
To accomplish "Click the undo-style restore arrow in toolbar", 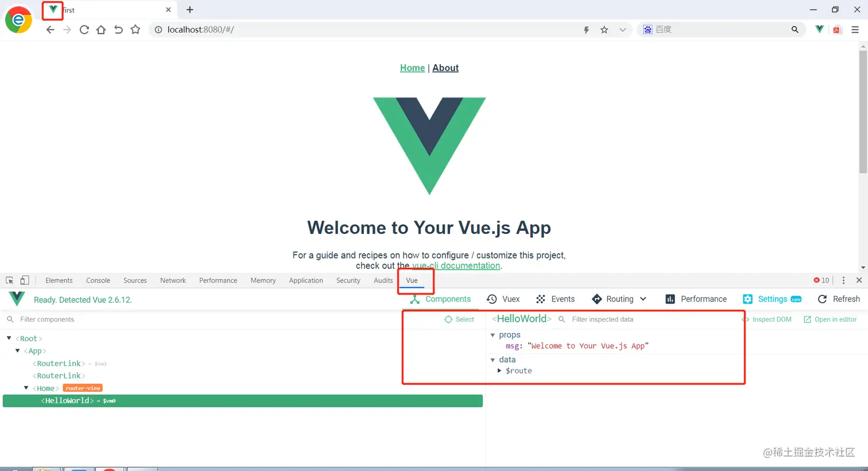I will pos(118,30).
